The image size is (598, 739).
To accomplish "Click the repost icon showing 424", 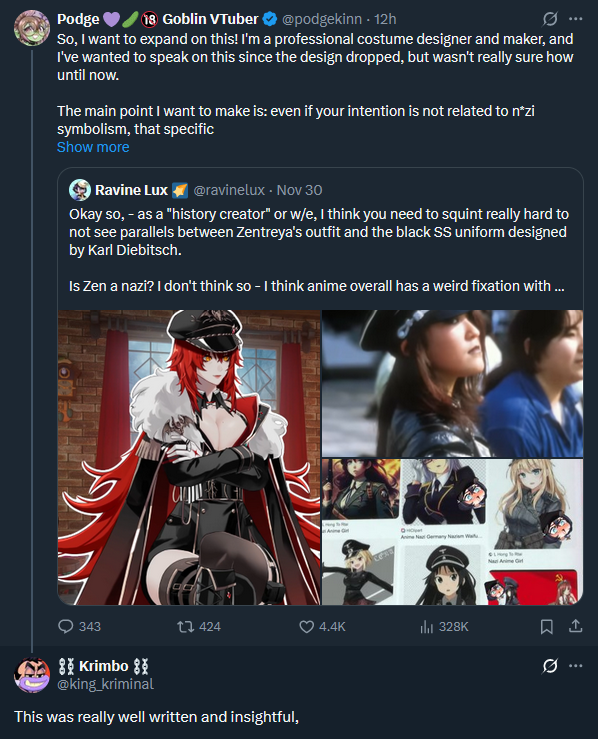I will point(185,626).
